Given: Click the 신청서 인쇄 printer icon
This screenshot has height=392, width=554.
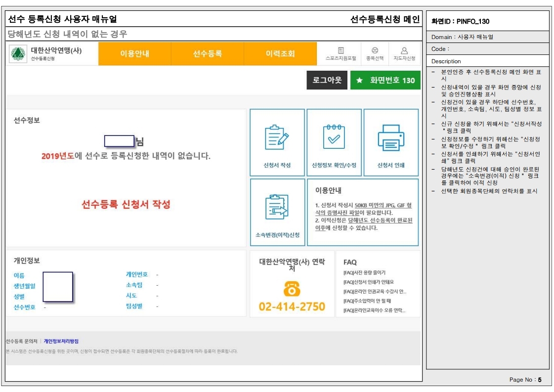Looking at the screenshot, I should click(x=391, y=138).
